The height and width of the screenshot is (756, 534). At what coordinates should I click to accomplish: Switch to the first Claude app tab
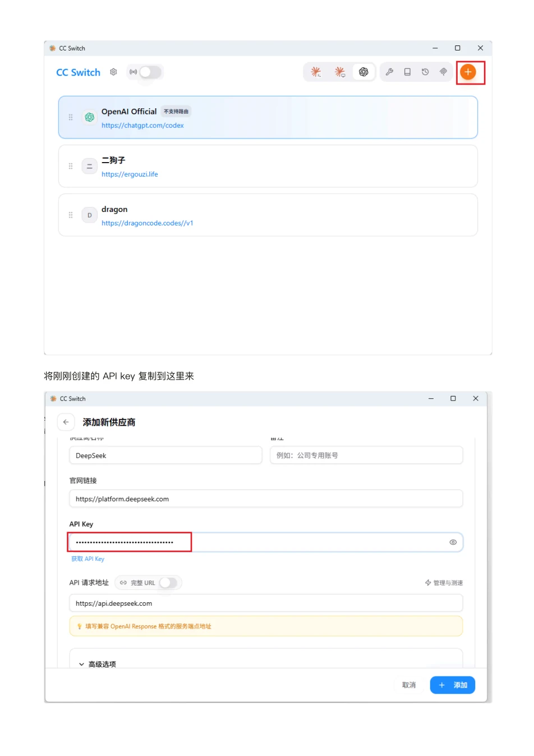tap(316, 72)
